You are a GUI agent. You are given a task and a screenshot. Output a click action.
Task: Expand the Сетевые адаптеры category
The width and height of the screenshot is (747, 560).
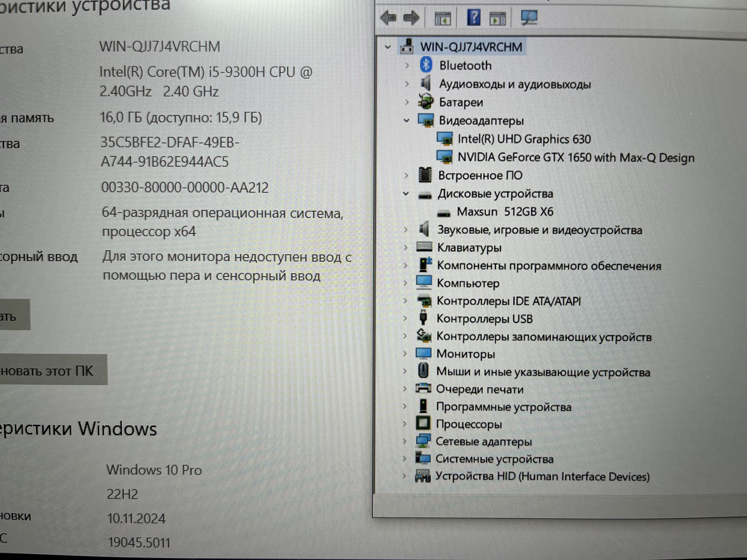pos(405,441)
